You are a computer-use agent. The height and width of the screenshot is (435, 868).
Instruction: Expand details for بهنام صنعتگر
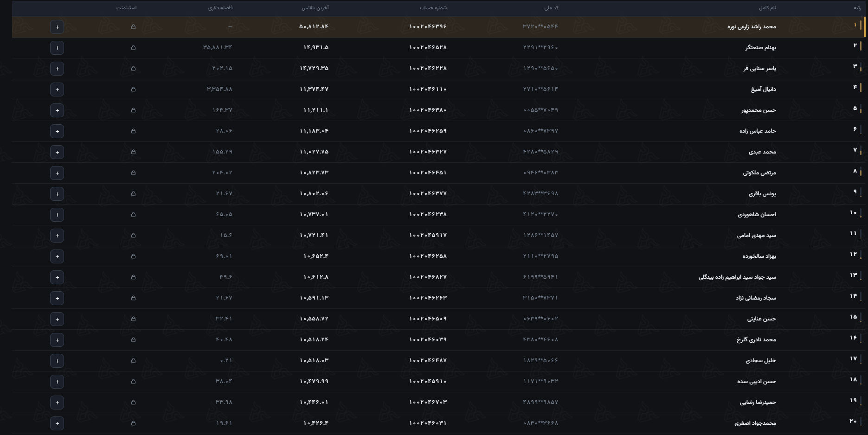pyautogui.click(x=57, y=48)
